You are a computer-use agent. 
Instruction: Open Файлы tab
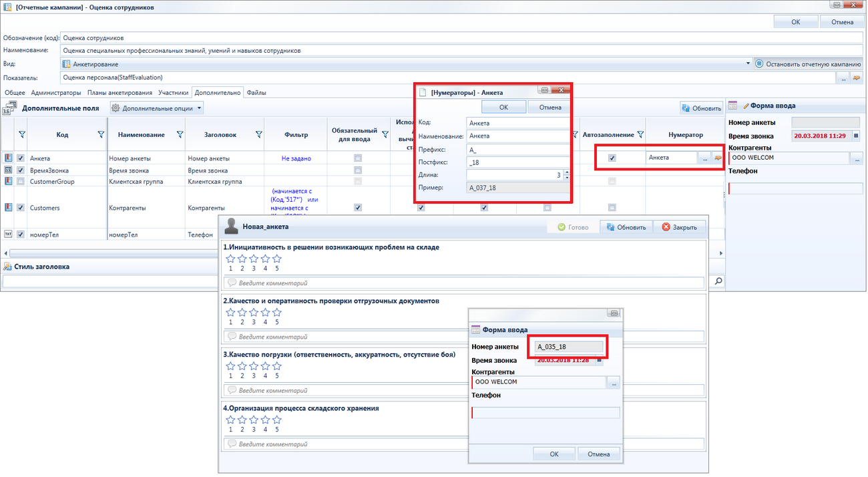(256, 92)
